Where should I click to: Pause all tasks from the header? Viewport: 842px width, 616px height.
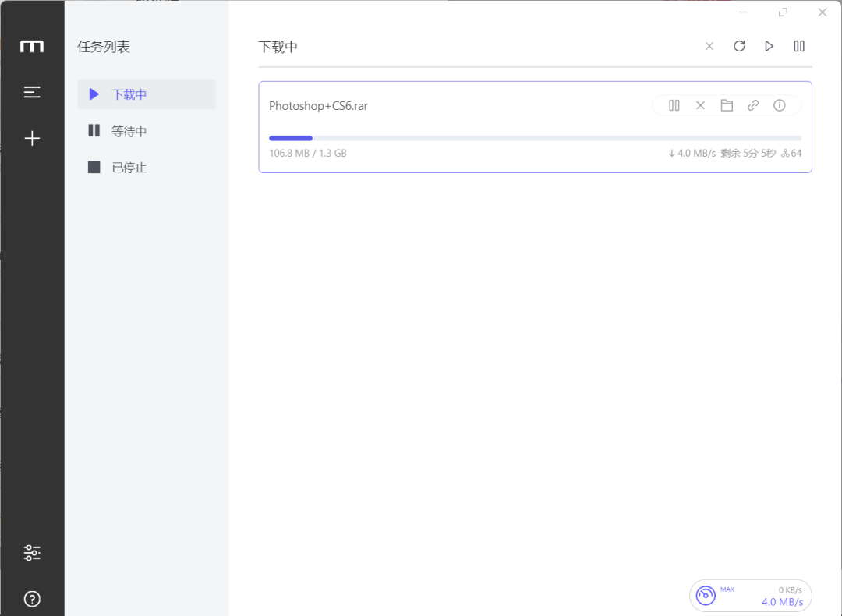point(799,46)
